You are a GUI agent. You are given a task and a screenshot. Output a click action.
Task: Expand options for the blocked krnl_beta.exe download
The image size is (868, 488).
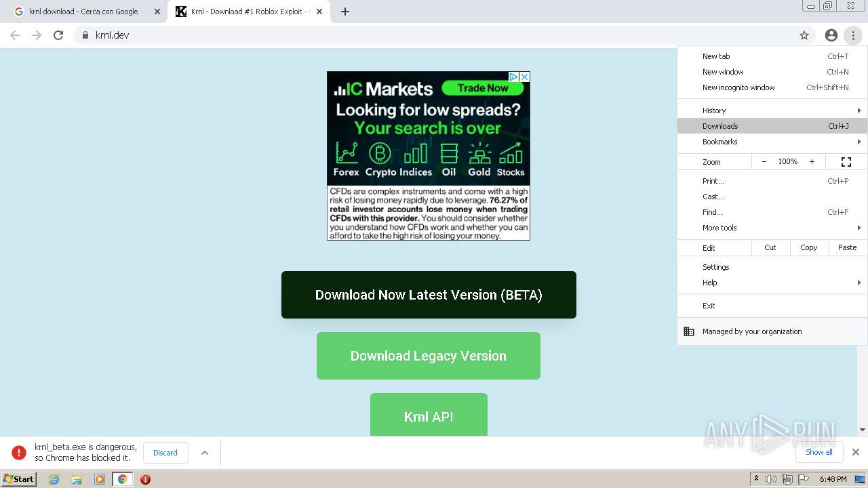pos(205,453)
